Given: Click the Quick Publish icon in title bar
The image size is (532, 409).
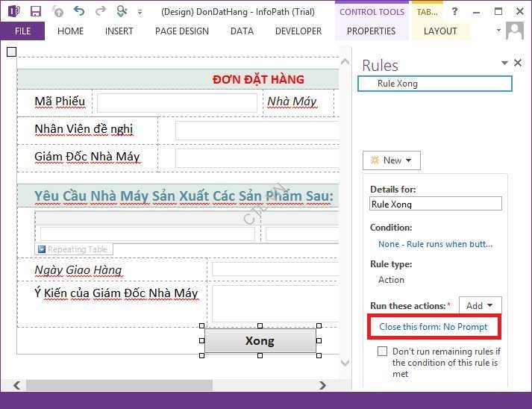Looking at the screenshot, I should pyautogui.click(x=122, y=11).
